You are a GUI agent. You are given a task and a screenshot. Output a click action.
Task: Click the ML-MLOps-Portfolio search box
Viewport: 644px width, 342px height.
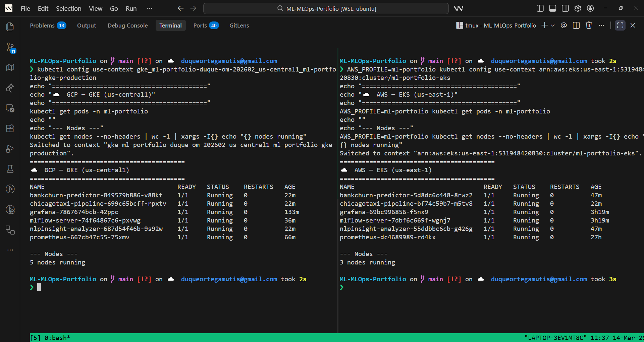[x=326, y=8]
